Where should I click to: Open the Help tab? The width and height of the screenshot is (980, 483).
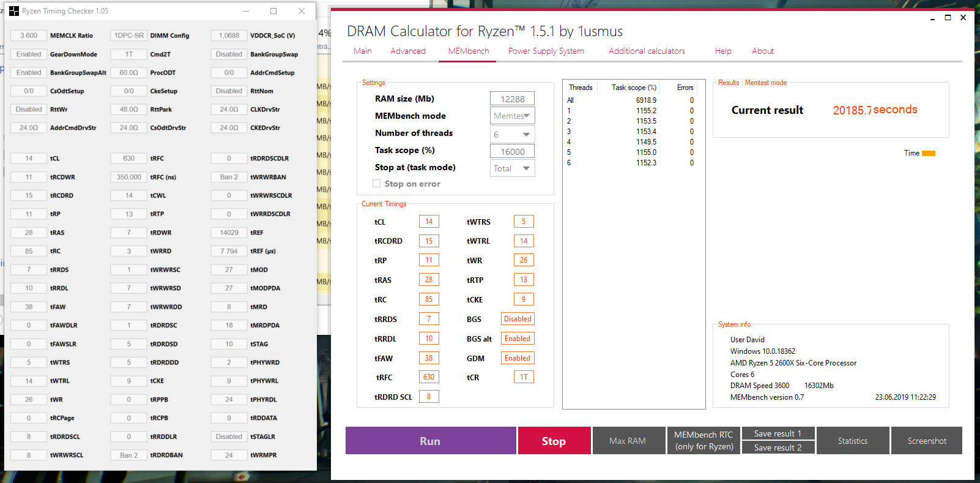[x=723, y=51]
